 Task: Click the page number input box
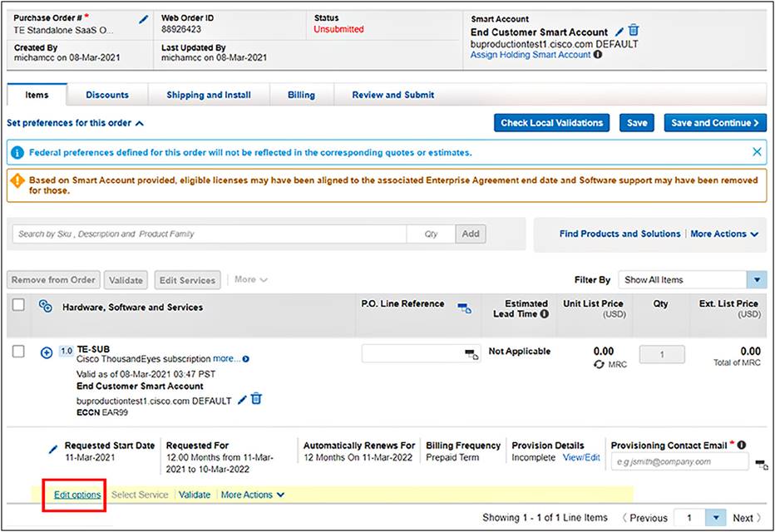coord(689,518)
